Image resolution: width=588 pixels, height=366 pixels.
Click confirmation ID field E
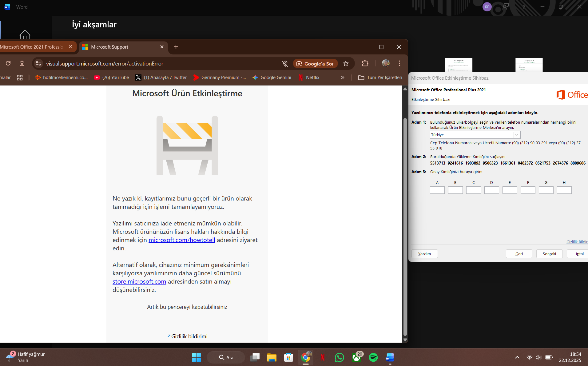point(510,190)
